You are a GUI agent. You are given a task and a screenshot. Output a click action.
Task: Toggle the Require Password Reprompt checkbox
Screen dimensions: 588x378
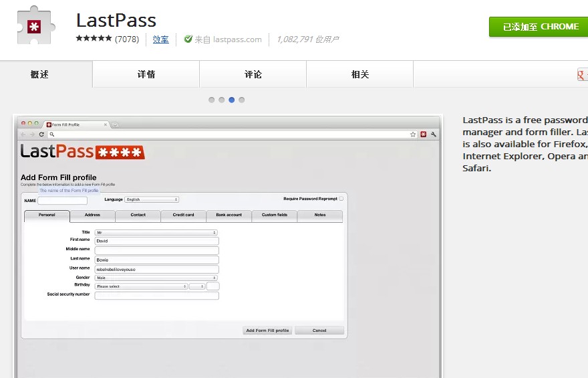341,199
